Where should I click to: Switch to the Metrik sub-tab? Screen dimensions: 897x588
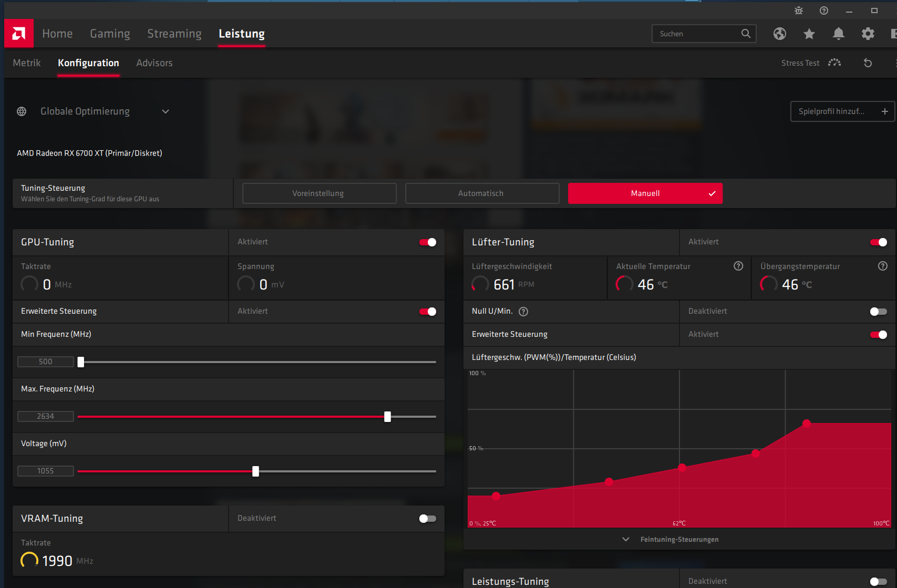[x=27, y=63]
